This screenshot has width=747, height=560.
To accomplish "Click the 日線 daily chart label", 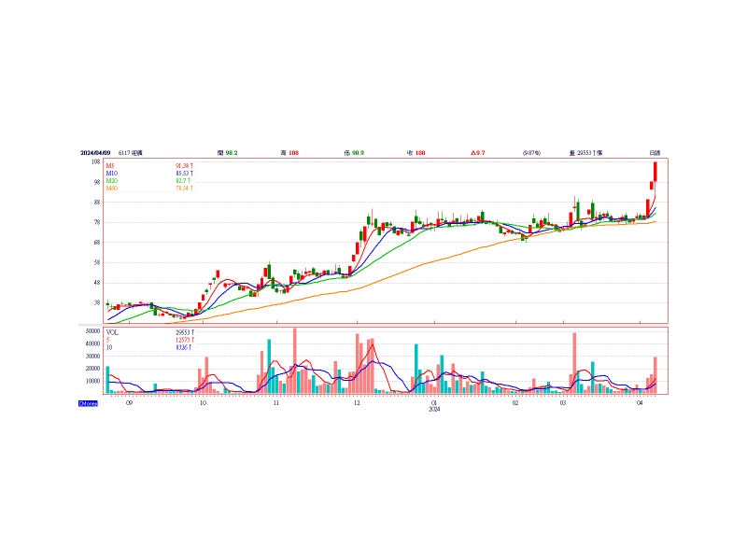I will point(655,152).
